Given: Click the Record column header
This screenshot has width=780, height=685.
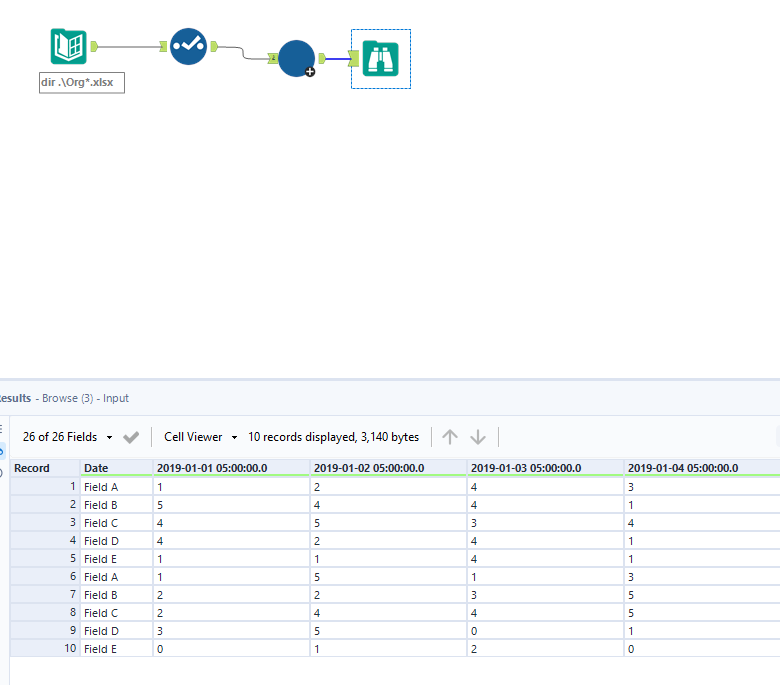Looking at the screenshot, I should coord(32,468).
